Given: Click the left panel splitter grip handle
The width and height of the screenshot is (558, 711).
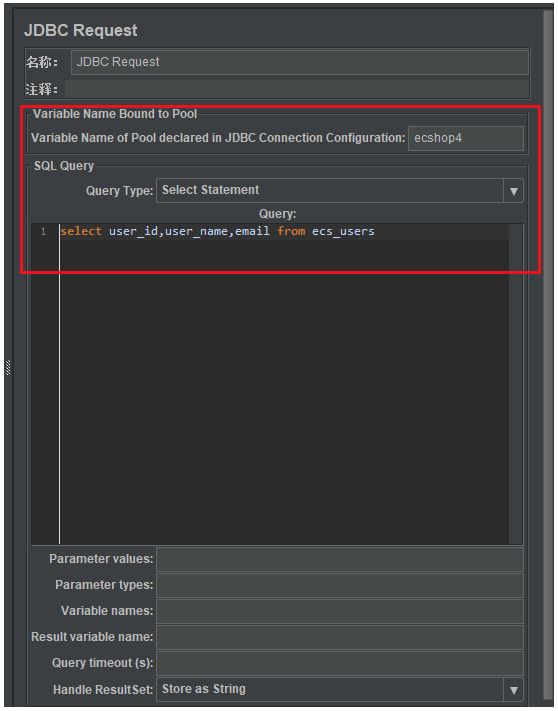Looking at the screenshot, I should point(8,367).
